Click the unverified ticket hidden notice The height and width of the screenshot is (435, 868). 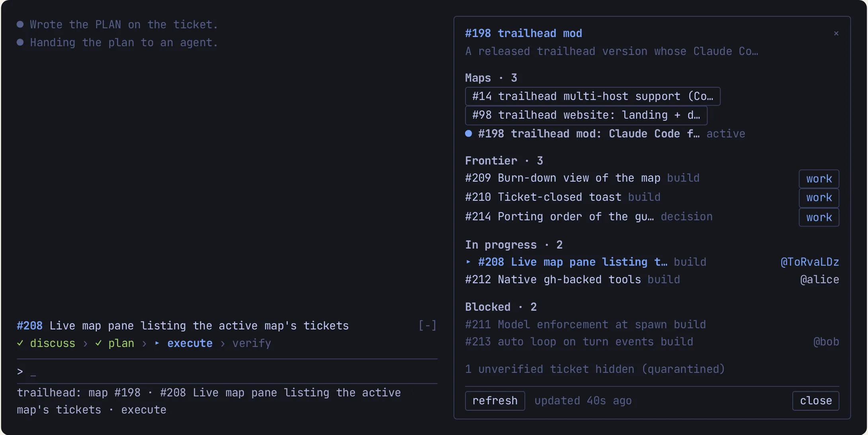[x=595, y=369]
